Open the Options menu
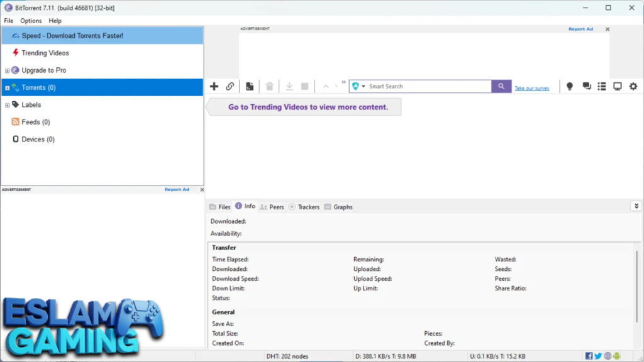The width and height of the screenshot is (644, 362). pyautogui.click(x=31, y=21)
